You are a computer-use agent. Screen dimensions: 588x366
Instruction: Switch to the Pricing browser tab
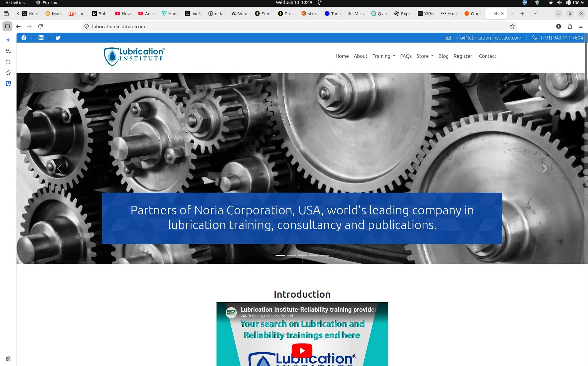[286, 13]
